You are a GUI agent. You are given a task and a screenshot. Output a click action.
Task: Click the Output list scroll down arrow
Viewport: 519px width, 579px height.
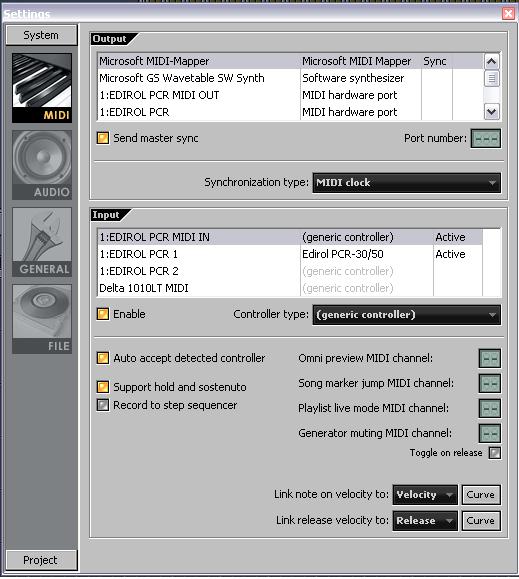coord(491,112)
